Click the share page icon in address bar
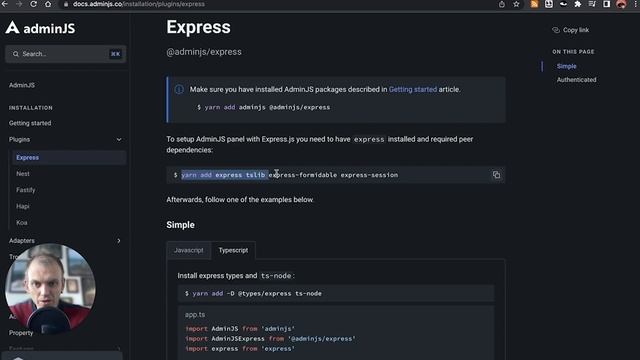 point(502,4)
